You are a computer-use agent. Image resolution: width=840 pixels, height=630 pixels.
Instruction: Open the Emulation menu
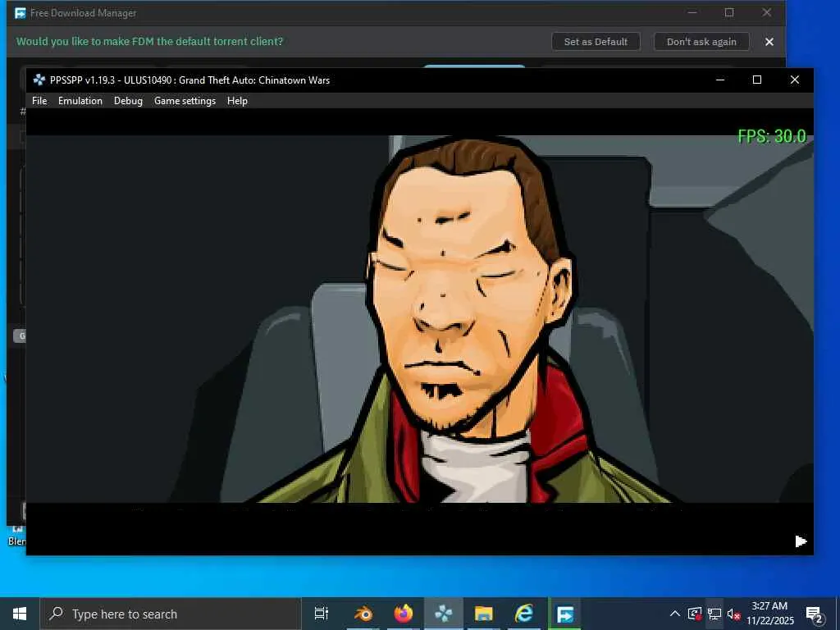tap(80, 101)
